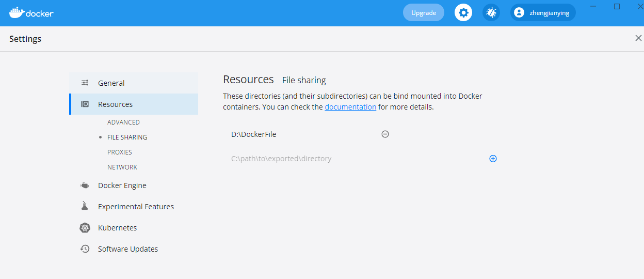Viewport: 644px width, 279px height.
Task: Click the General sliders icon
Action: 85,83
